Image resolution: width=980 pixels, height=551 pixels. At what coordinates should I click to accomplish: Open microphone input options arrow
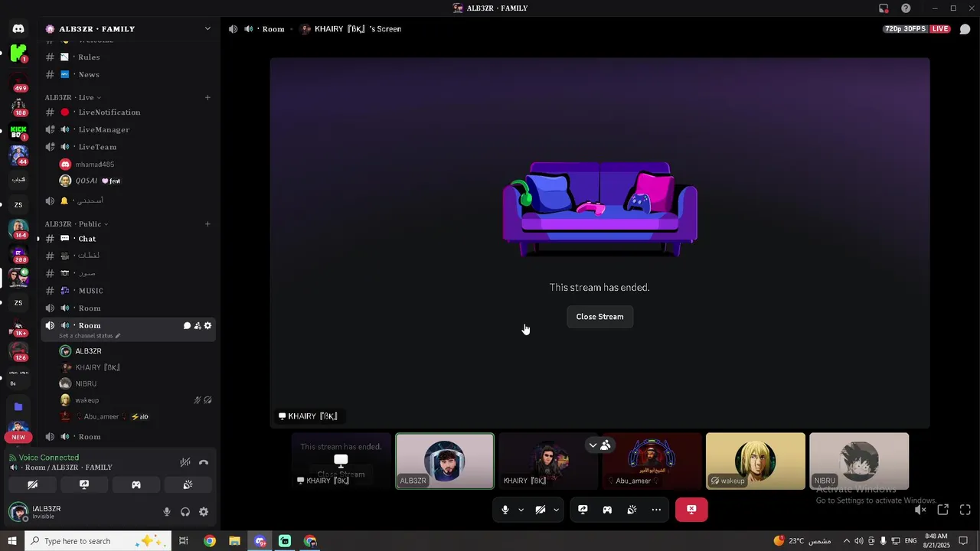[521, 510]
